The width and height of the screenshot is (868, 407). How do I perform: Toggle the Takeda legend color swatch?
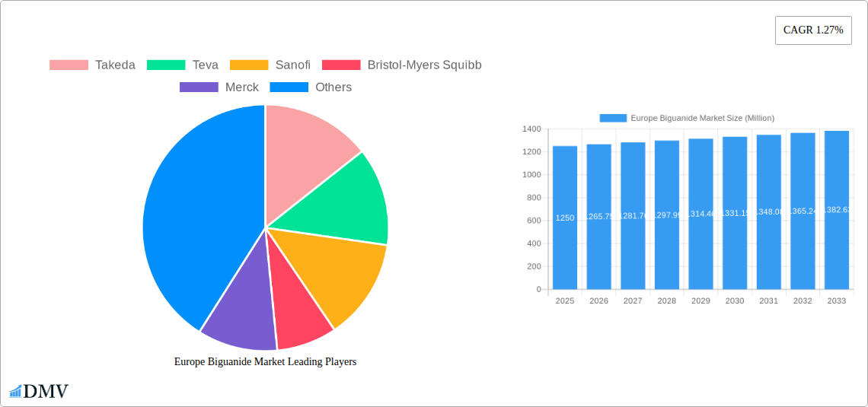[69, 65]
